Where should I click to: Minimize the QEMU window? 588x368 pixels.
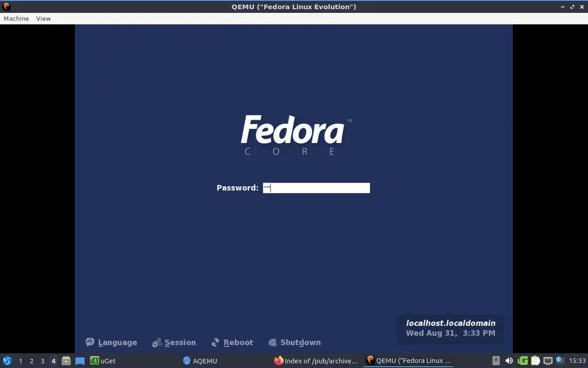563,6
